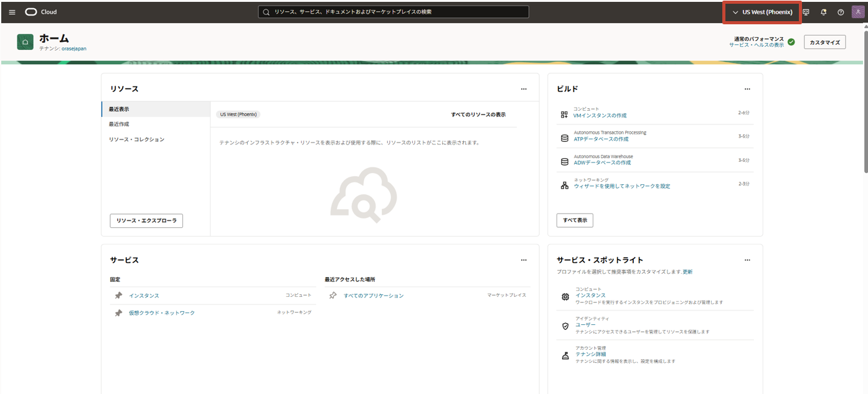Click the spotlight インスタンス chip icon
This screenshot has width=868, height=394.
[565, 297]
